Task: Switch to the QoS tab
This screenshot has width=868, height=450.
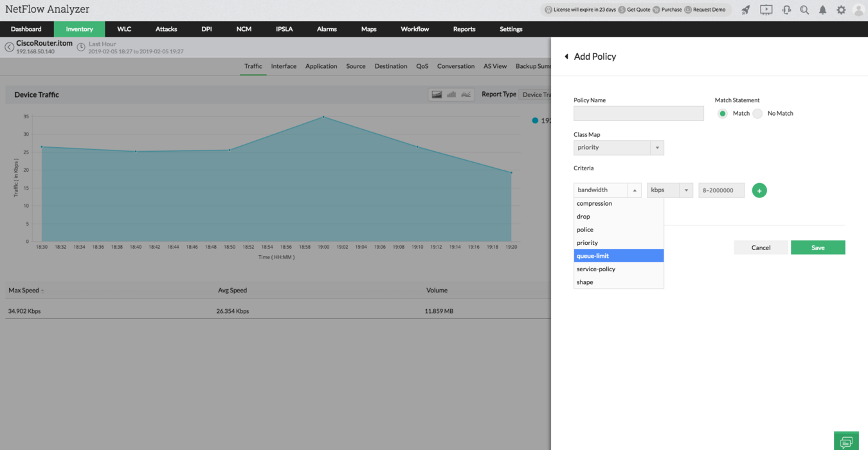Action: click(x=422, y=66)
